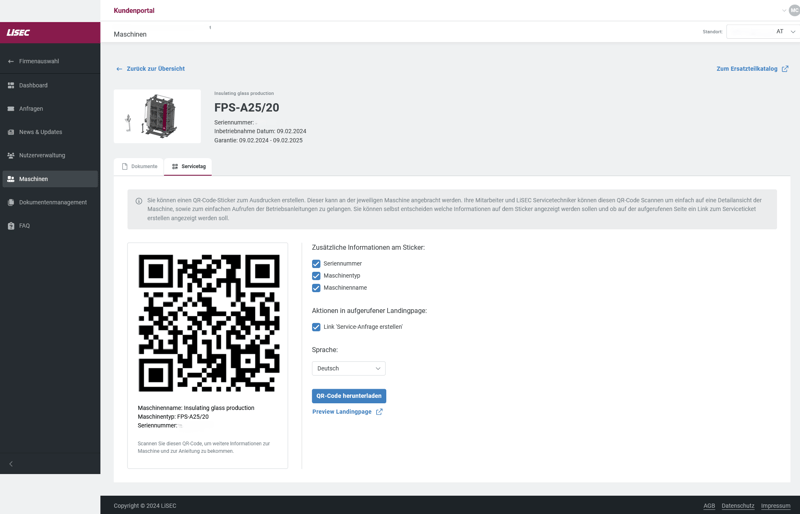Click the QR-Code herunterladen button
Image resolution: width=800 pixels, height=514 pixels.
(349, 396)
